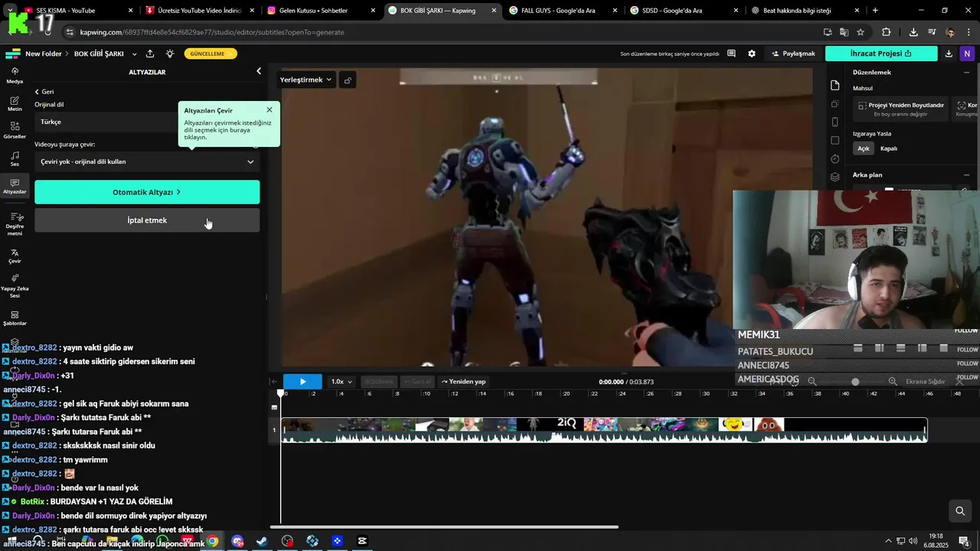The height and width of the screenshot is (551, 980).
Task: Adjust the timeline zoom slider handle
Action: (x=855, y=382)
